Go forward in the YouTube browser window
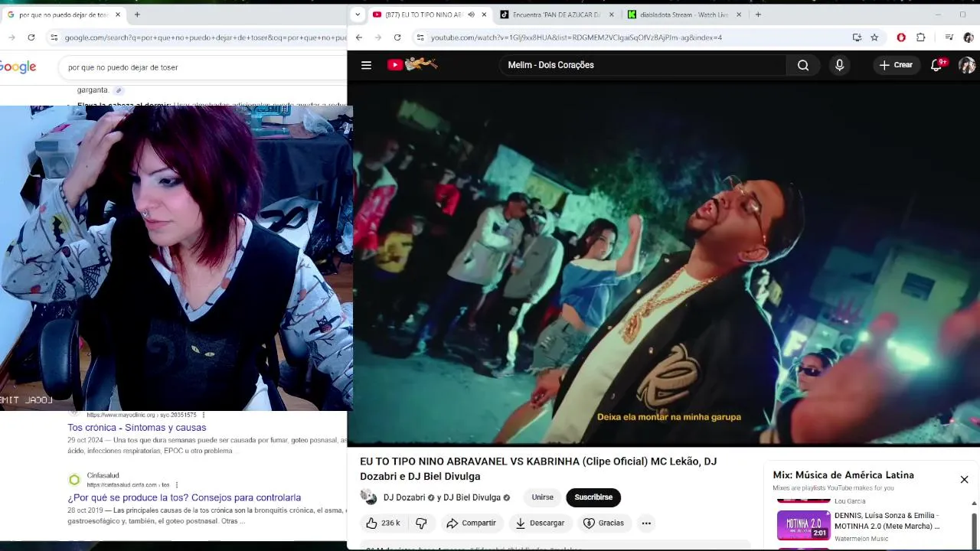 pyautogui.click(x=378, y=37)
